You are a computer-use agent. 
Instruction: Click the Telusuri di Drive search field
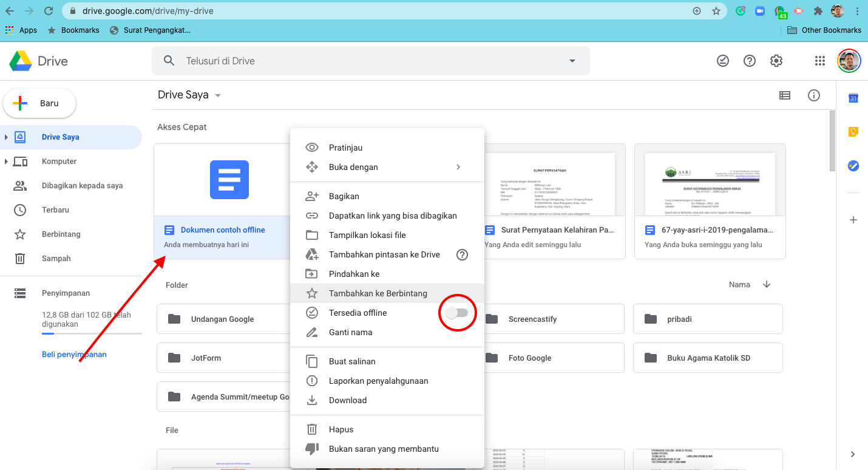[370, 61]
